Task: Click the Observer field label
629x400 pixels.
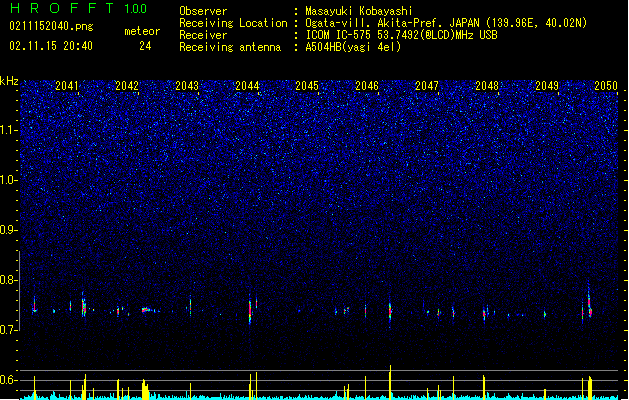Action: [203, 11]
